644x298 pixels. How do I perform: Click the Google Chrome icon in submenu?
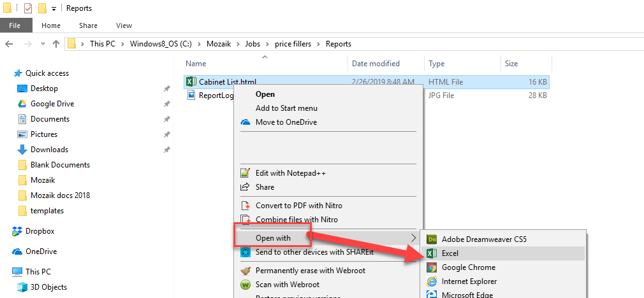431,267
